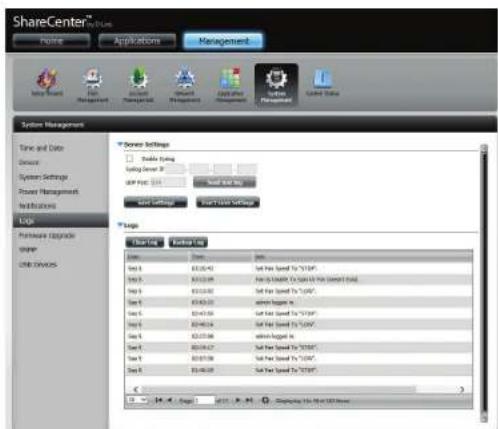The height and width of the screenshot is (429, 498).
Task: Open Device in the sidebar
Action: [x=29, y=162]
